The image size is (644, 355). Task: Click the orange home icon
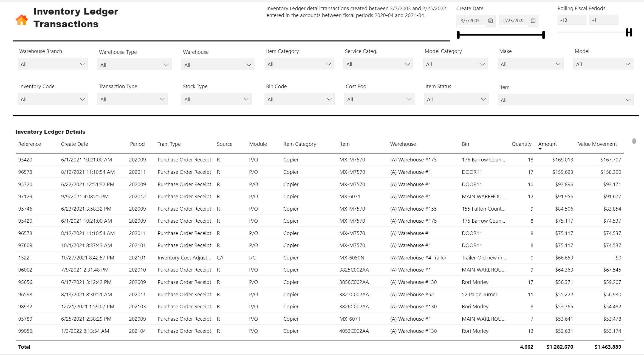pos(22,20)
